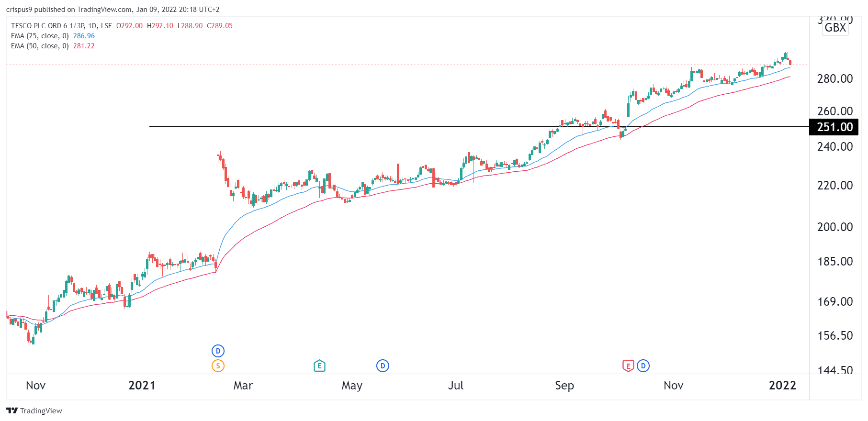Click the TESCO PLC symbol title
Viewport: 868px width, 421px height.
click(x=61, y=26)
